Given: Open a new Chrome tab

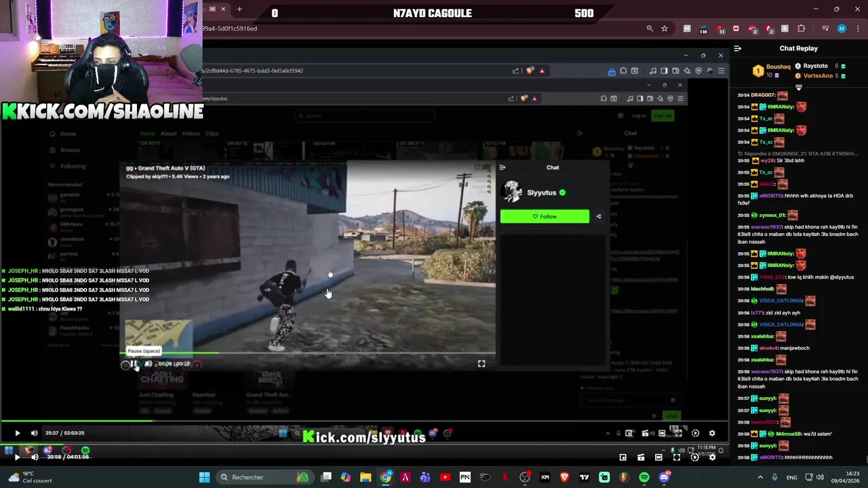Looking at the screenshot, I should coord(239,9).
